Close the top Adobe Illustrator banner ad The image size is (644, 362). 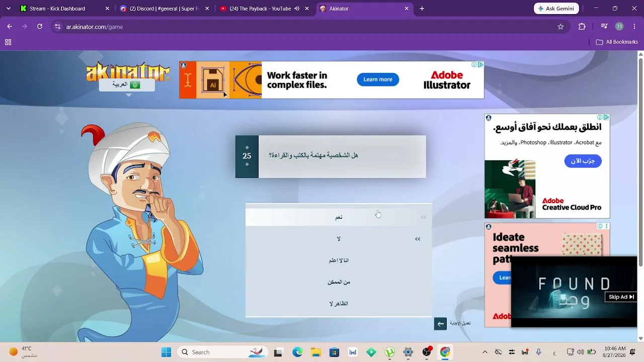pyautogui.click(x=480, y=65)
